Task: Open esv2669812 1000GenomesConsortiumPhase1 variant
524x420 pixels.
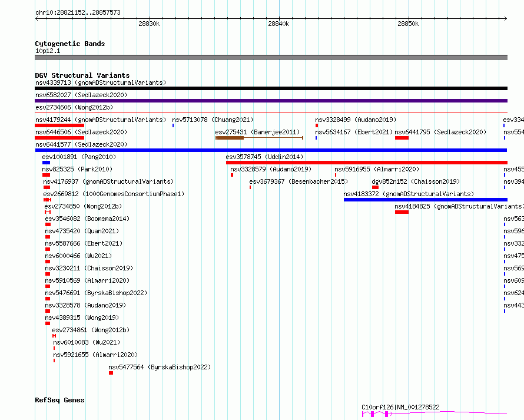Action: pos(114,194)
